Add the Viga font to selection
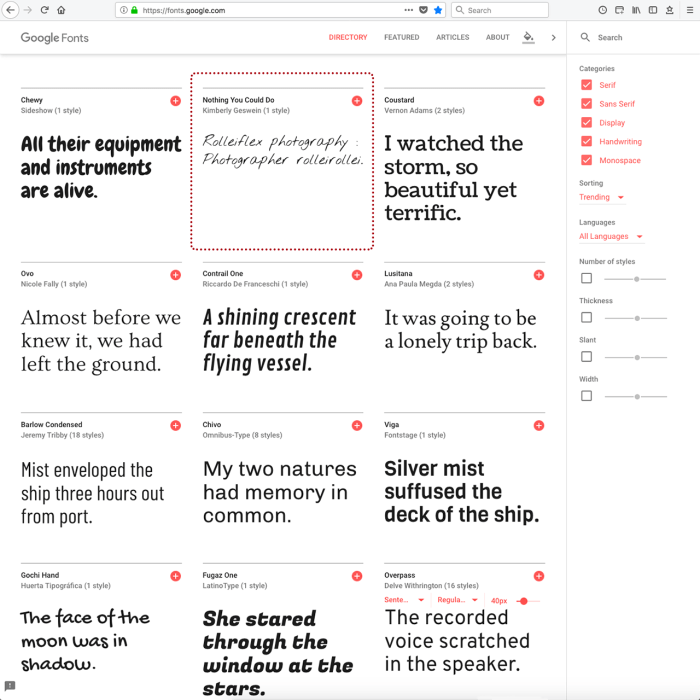The image size is (700, 700). point(539,425)
